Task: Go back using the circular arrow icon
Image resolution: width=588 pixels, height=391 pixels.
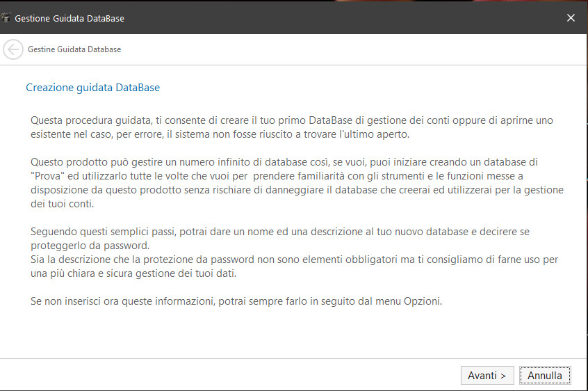Action: coord(13,49)
